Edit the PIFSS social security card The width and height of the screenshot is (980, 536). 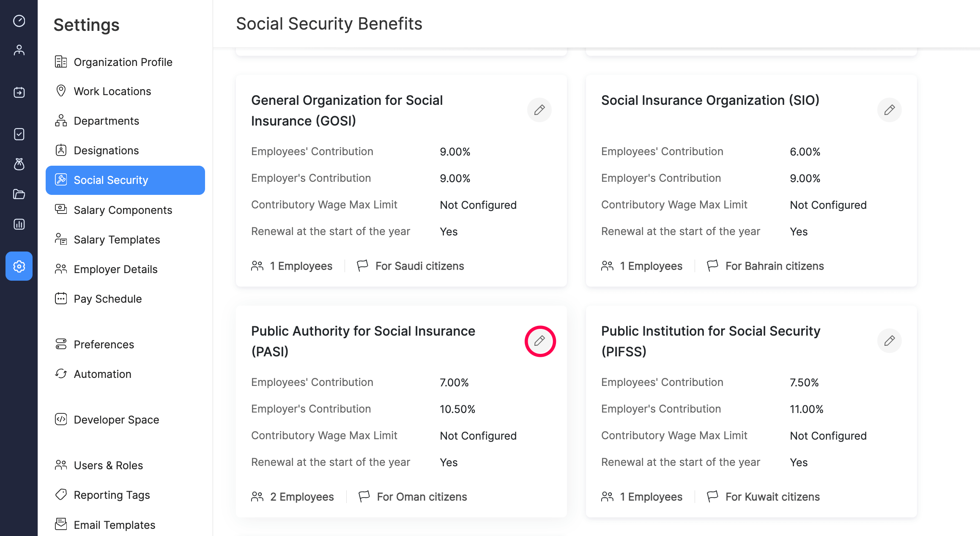point(889,341)
